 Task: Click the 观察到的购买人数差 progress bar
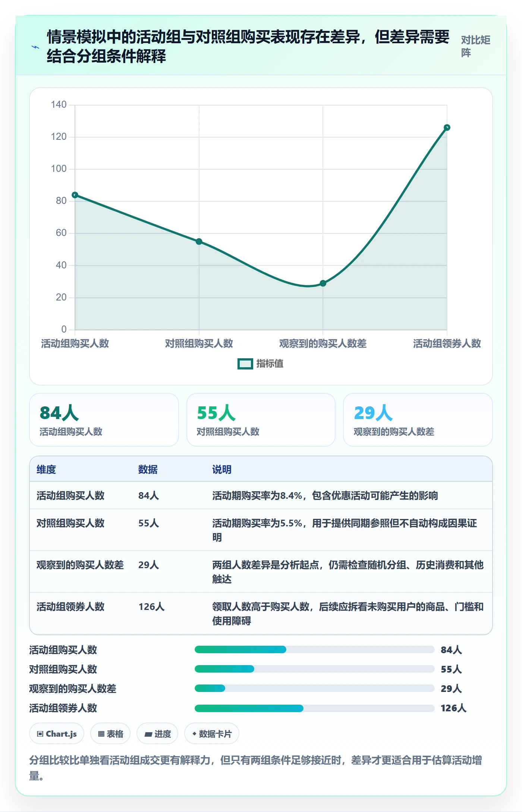(314, 688)
